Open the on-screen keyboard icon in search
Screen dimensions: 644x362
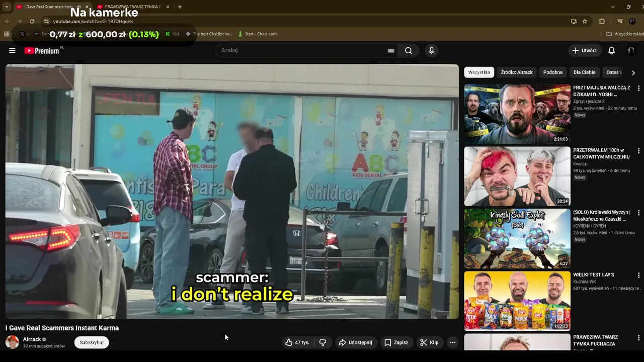pos(391,50)
